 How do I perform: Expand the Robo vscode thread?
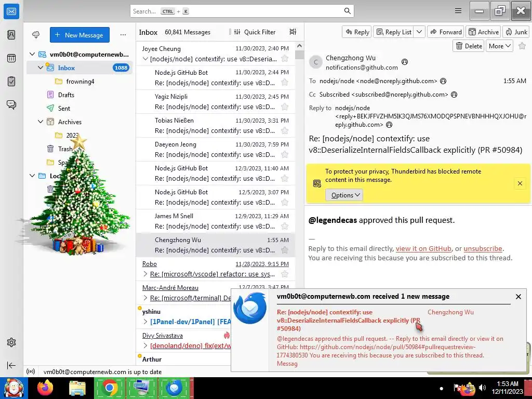coord(145,274)
